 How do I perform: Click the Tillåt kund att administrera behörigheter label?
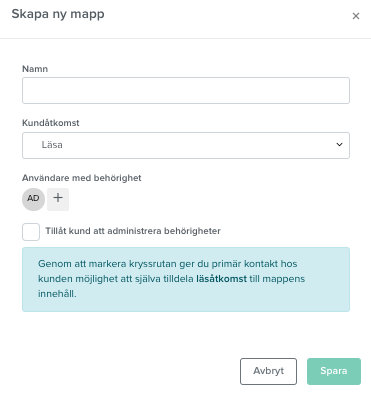[133, 231]
